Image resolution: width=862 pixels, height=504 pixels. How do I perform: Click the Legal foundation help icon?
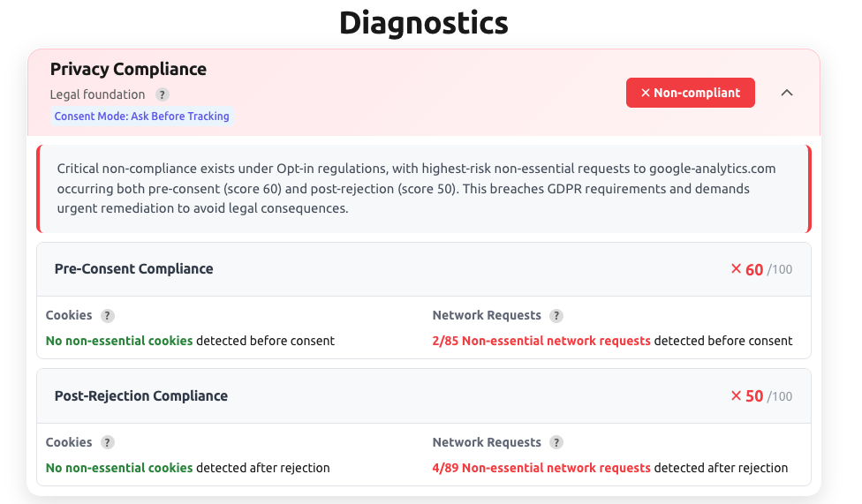(x=162, y=94)
